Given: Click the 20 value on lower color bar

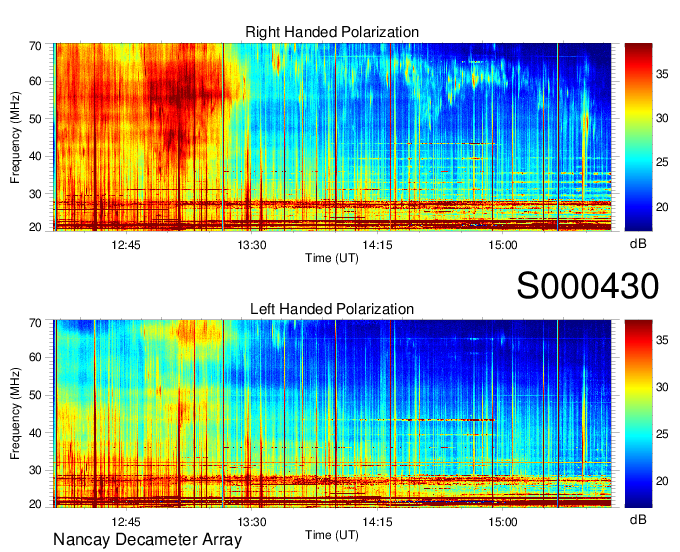Looking at the screenshot, I should point(662,480).
